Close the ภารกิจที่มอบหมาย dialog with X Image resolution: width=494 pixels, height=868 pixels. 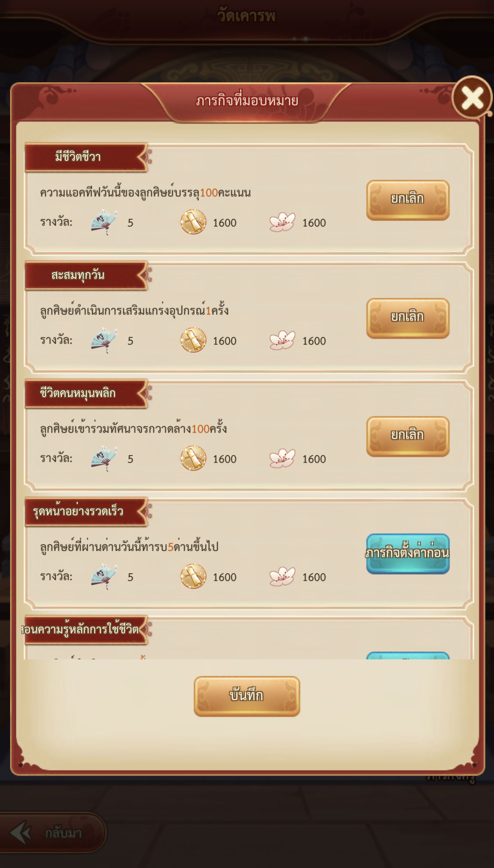click(x=472, y=98)
